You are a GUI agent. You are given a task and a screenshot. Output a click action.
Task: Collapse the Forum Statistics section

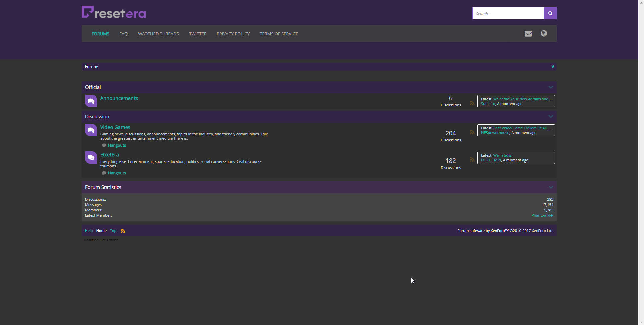550,187
